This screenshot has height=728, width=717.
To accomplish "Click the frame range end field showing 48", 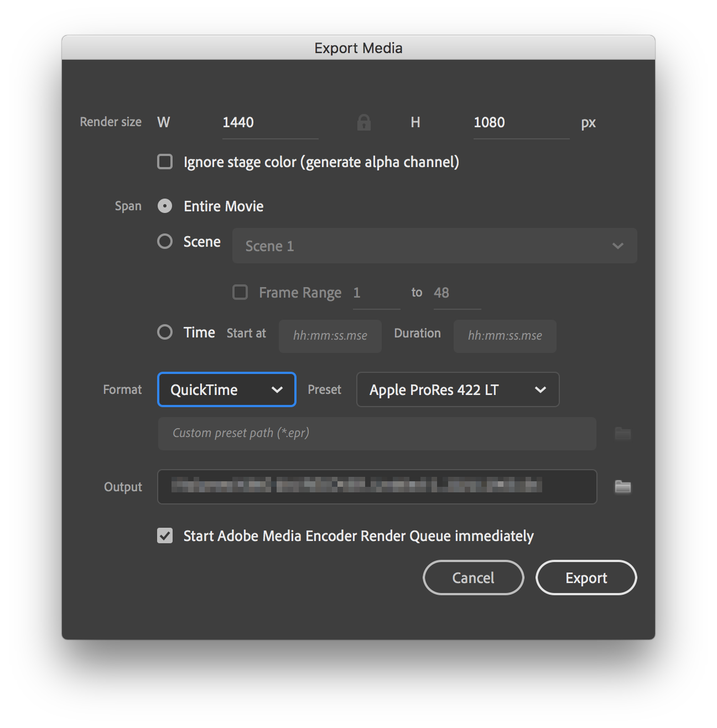I will click(x=456, y=293).
